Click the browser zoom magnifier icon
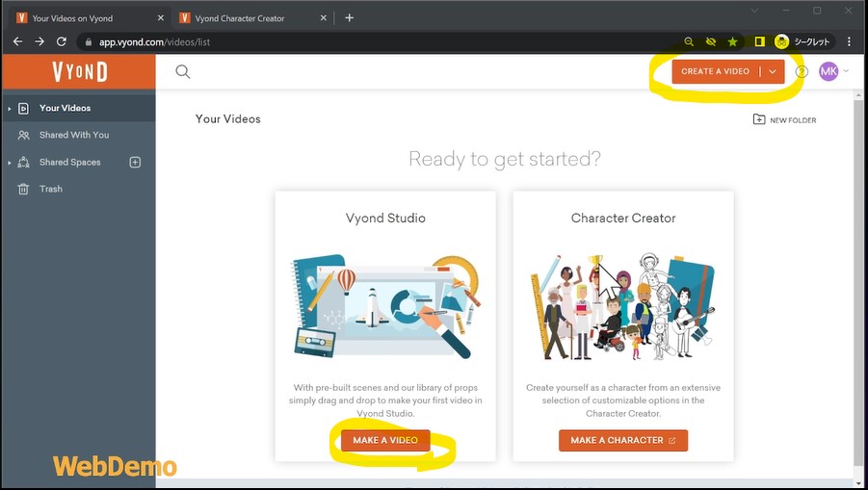The image size is (868, 490). click(x=689, y=42)
